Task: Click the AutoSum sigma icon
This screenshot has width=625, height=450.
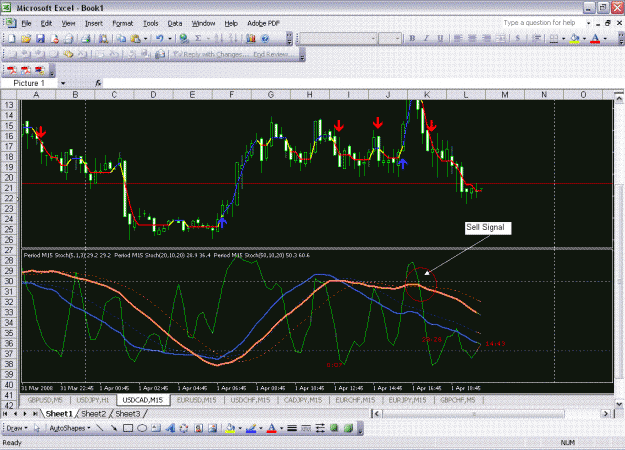Action: 198,39
